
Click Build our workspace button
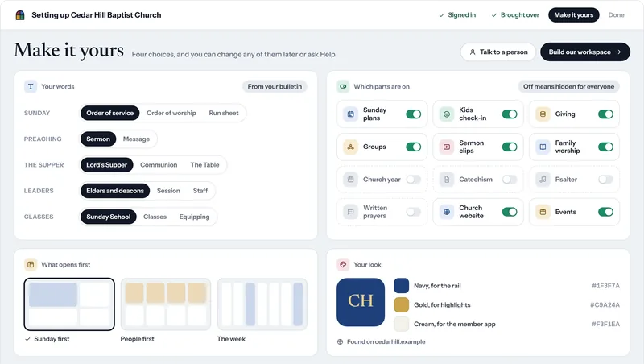pos(585,52)
